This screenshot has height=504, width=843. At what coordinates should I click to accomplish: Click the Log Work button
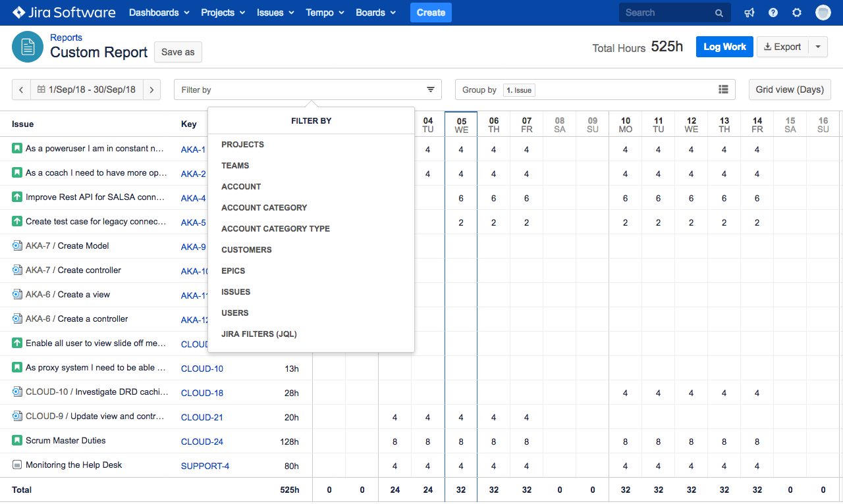pos(724,46)
